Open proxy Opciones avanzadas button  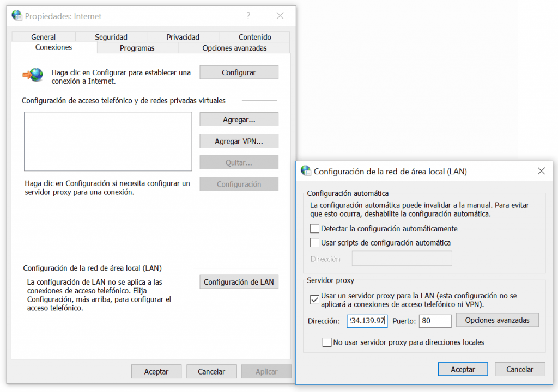pyautogui.click(x=497, y=320)
